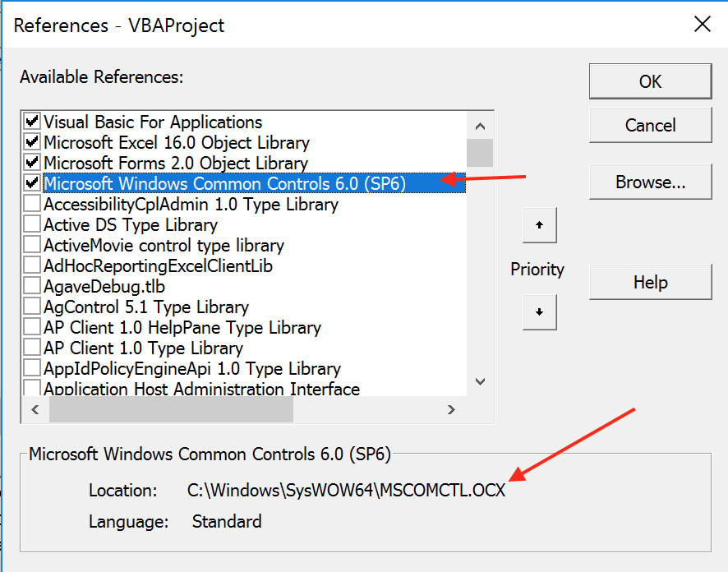
Task: Enable AgaveDebug.tlb reference
Action: tap(31, 286)
